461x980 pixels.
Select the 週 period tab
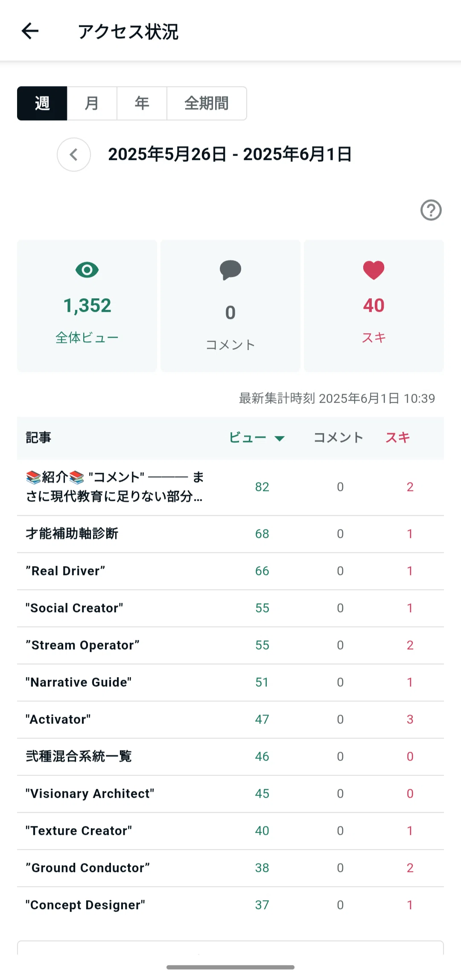point(42,103)
